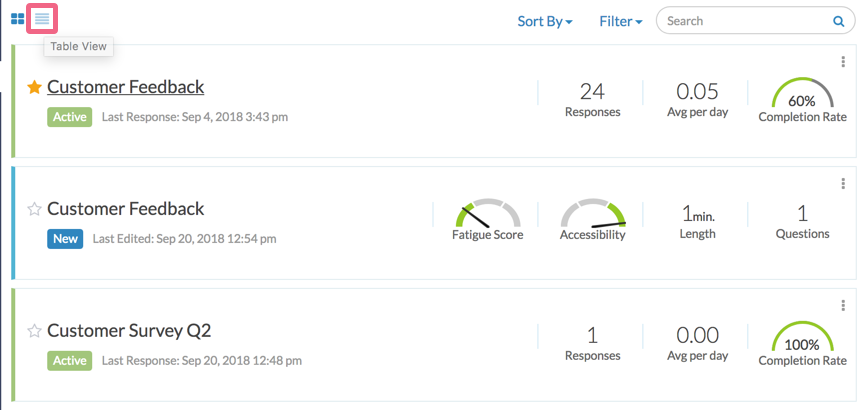Image resolution: width=865 pixels, height=410 pixels.
Task: Open the Sort By dropdown
Action: point(544,20)
